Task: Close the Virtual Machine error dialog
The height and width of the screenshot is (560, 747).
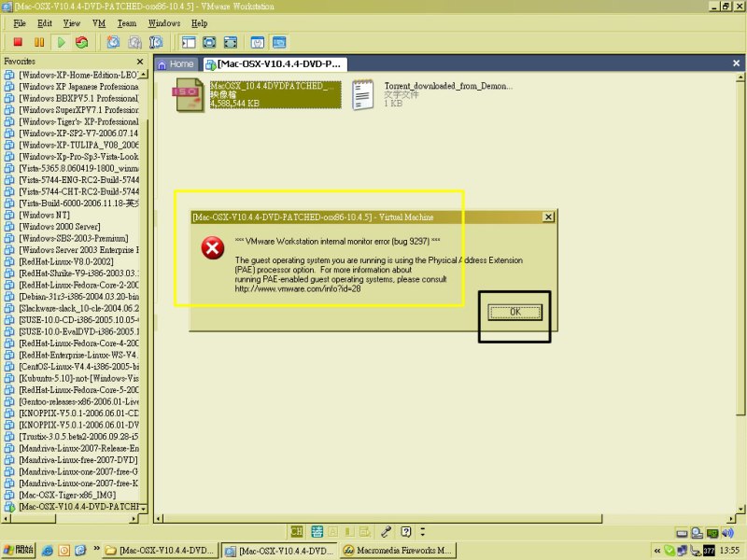Action: (548, 217)
